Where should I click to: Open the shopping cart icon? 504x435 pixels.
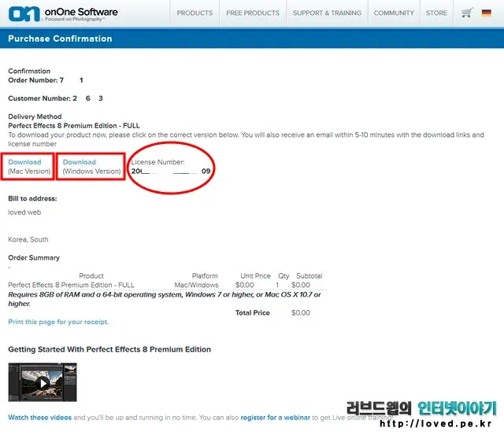pyautogui.click(x=467, y=13)
